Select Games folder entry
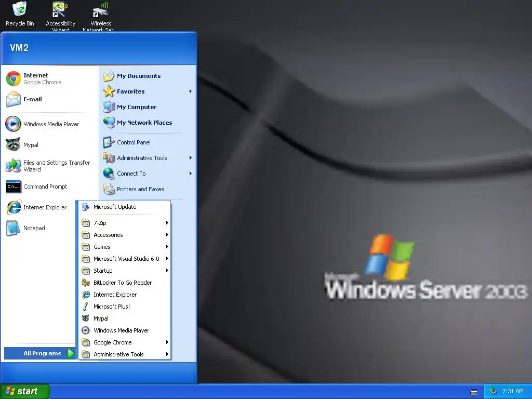 tap(125, 247)
